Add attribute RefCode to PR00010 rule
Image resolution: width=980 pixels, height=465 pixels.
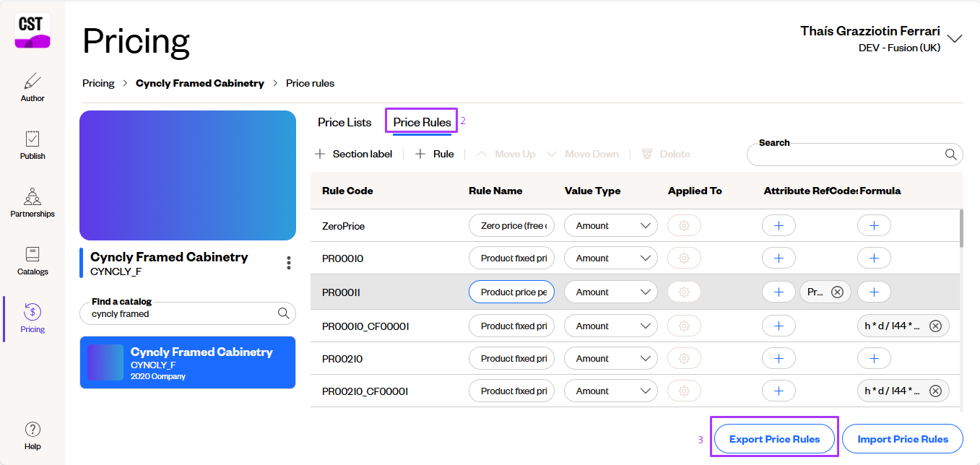click(779, 258)
